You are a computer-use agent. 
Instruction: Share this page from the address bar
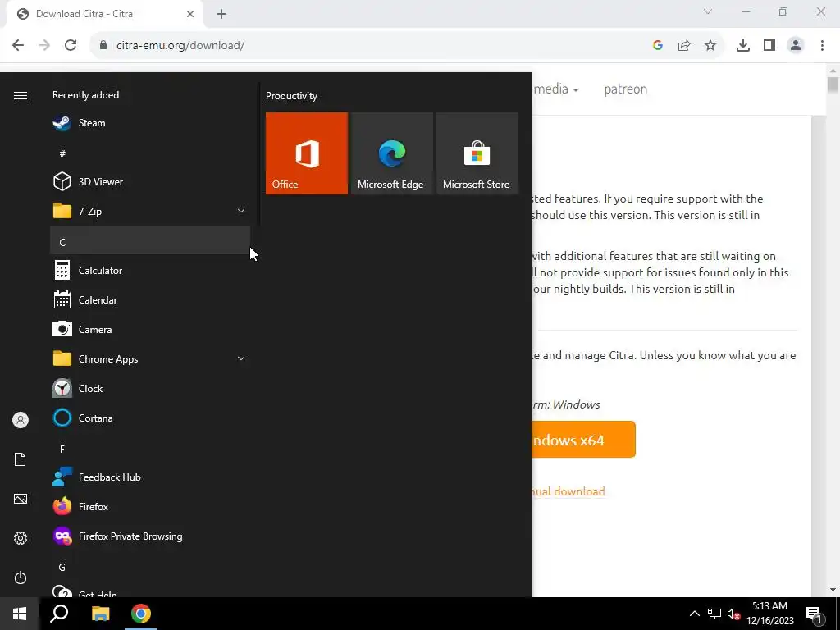pyautogui.click(x=684, y=46)
